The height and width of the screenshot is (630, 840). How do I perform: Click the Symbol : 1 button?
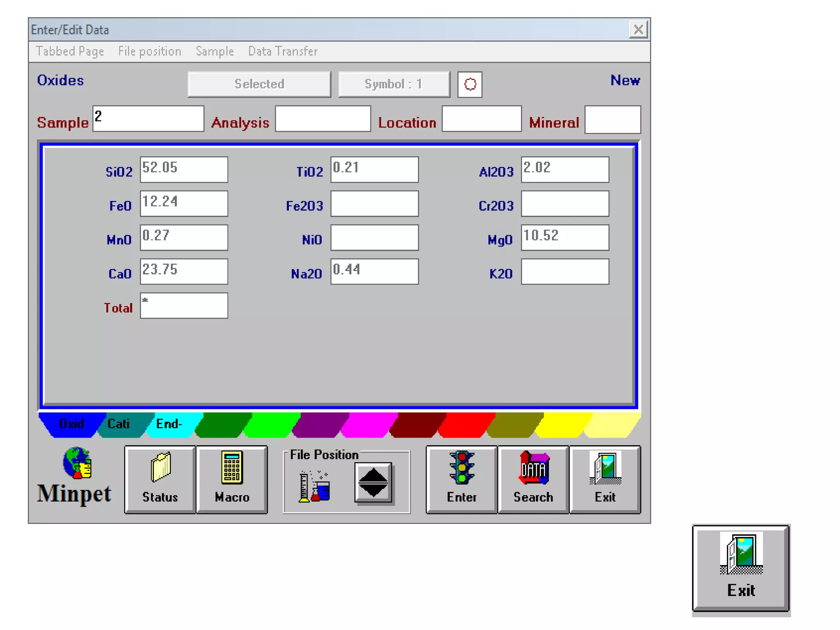pyautogui.click(x=394, y=84)
